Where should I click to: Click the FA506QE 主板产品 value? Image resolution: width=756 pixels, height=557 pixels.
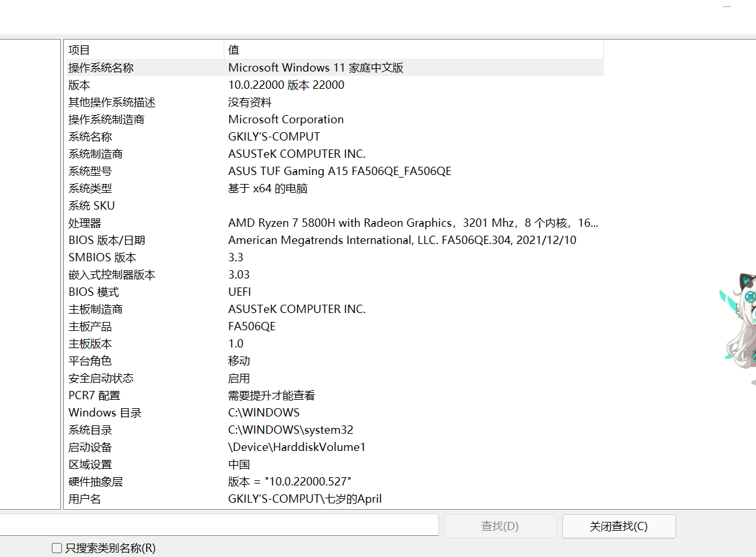click(x=252, y=326)
